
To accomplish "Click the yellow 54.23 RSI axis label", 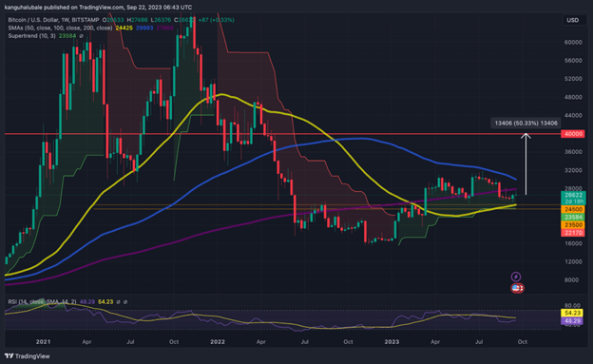I will tap(572, 313).
